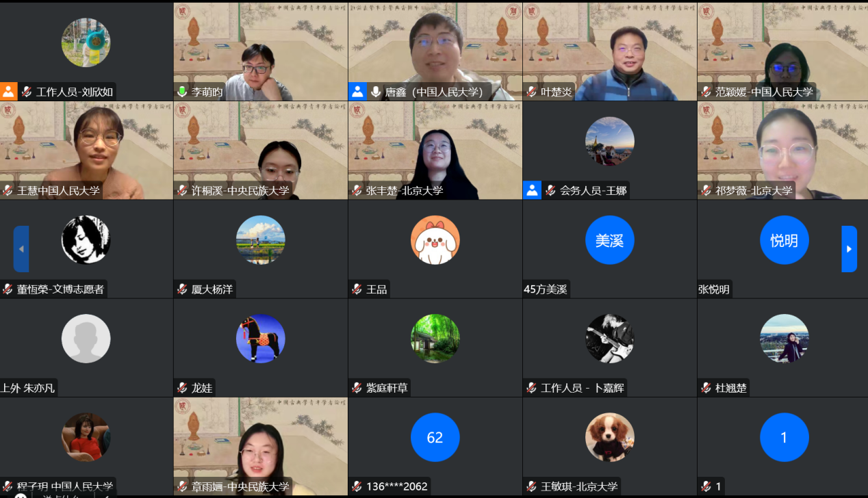Click muted mic icon for 厦大杨洋

pyautogui.click(x=182, y=289)
